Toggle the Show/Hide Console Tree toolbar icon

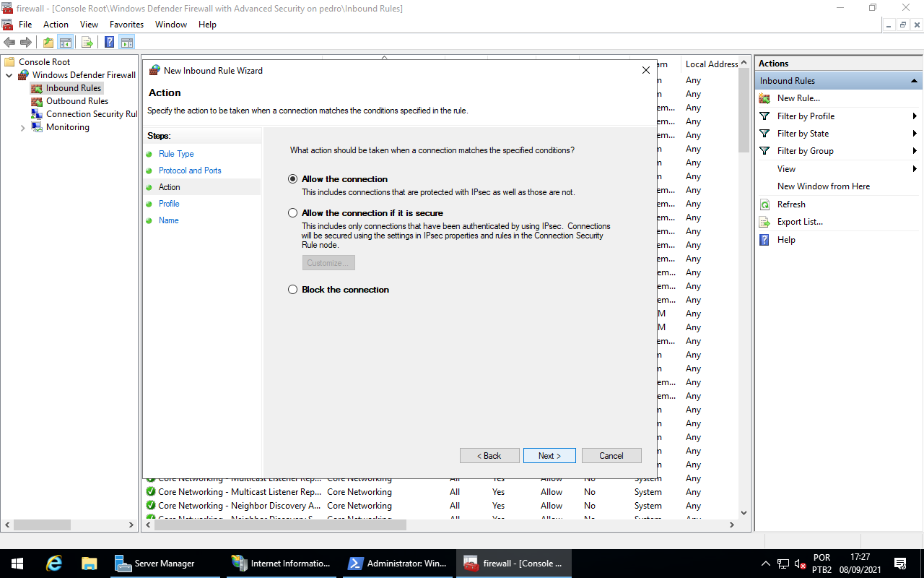pos(65,42)
